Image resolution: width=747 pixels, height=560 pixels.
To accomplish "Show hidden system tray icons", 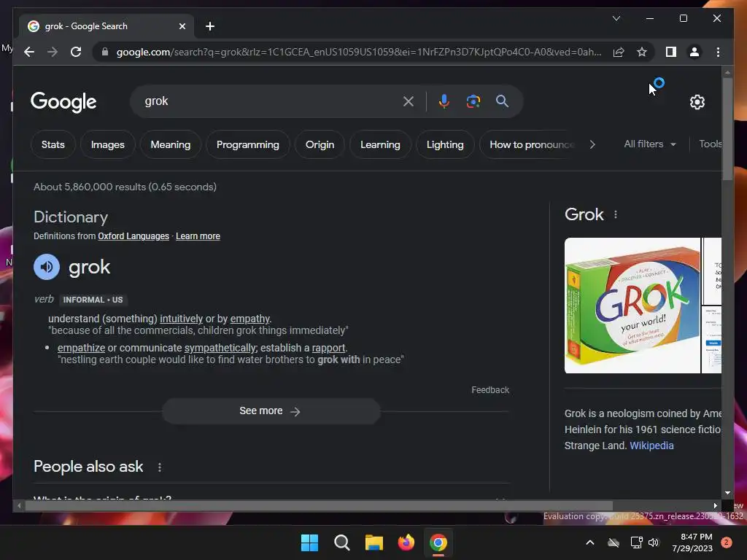I will point(589,542).
